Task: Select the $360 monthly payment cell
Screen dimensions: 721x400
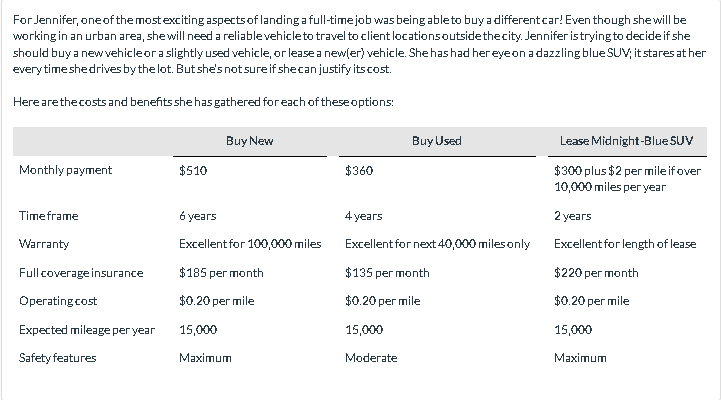Action: pos(359,171)
